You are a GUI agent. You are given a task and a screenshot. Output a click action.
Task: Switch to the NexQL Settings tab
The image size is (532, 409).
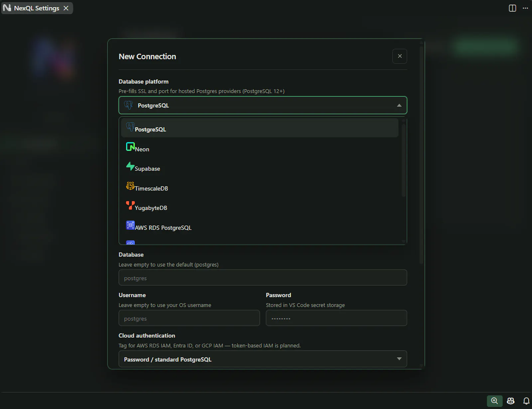click(x=37, y=8)
